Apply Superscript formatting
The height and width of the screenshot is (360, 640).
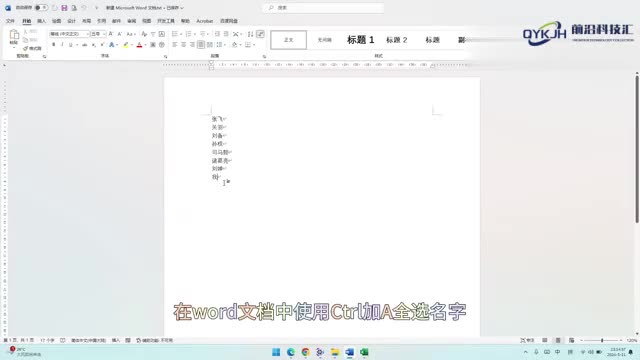(x=102, y=44)
